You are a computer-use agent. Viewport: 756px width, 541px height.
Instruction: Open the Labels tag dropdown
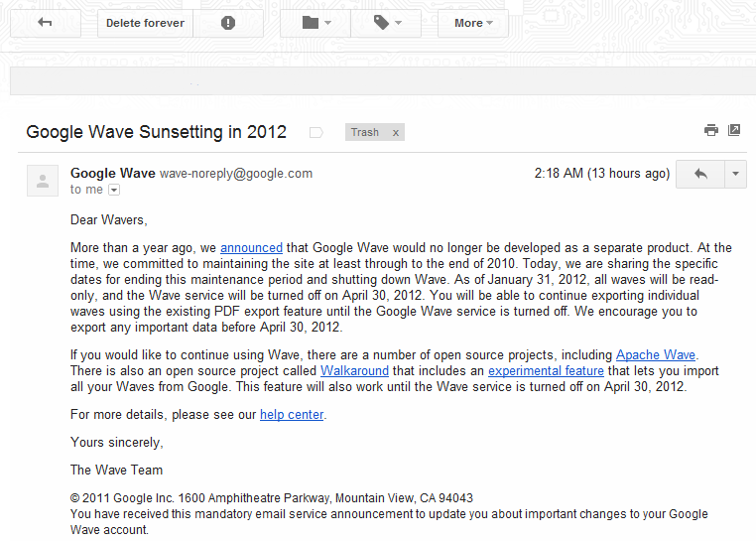click(386, 23)
